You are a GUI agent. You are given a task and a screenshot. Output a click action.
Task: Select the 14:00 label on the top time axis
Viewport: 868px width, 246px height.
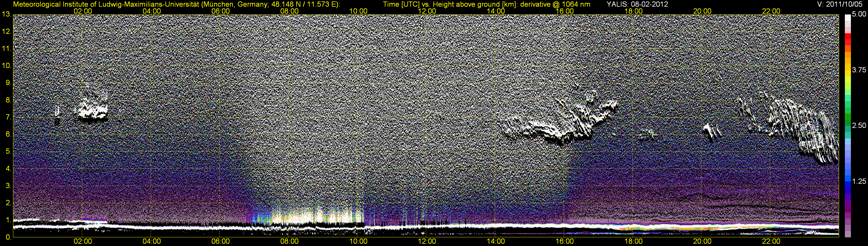tap(496, 11)
